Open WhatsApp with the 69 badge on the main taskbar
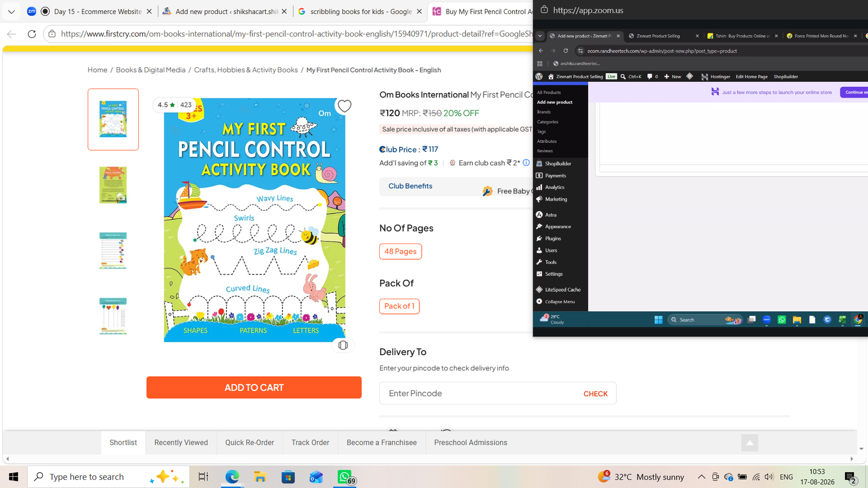This screenshot has height=488, width=868. click(345, 477)
